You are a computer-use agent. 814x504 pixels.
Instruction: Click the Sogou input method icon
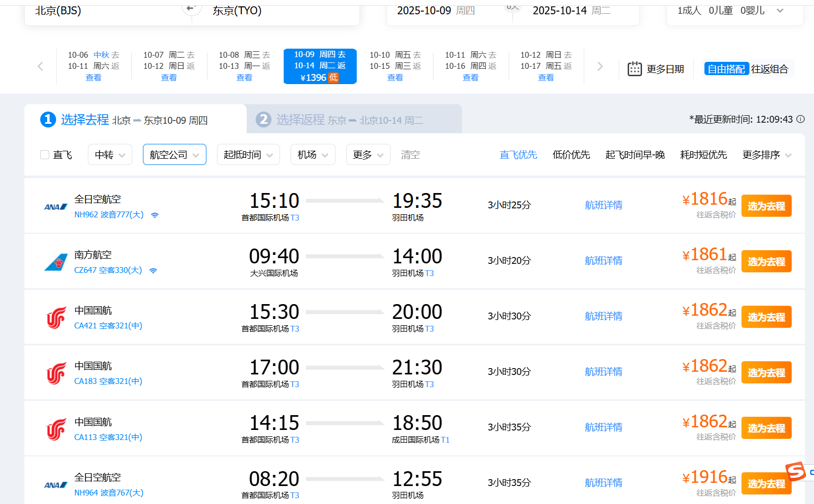(x=795, y=471)
